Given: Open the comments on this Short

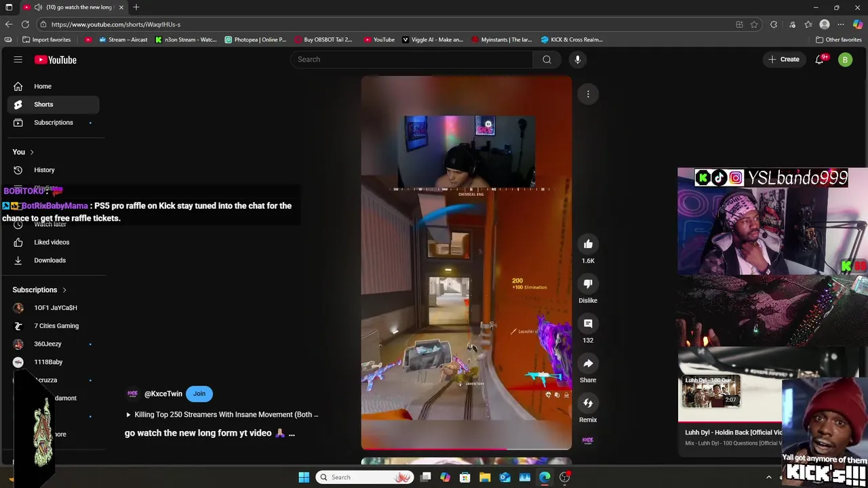Looking at the screenshot, I should (x=588, y=324).
